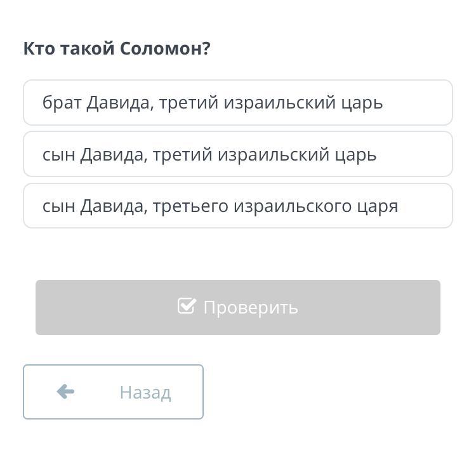This screenshot has width=476, height=476.
Task: Click 'третий израильский царь' in the second option
Action: click(x=265, y=154)
